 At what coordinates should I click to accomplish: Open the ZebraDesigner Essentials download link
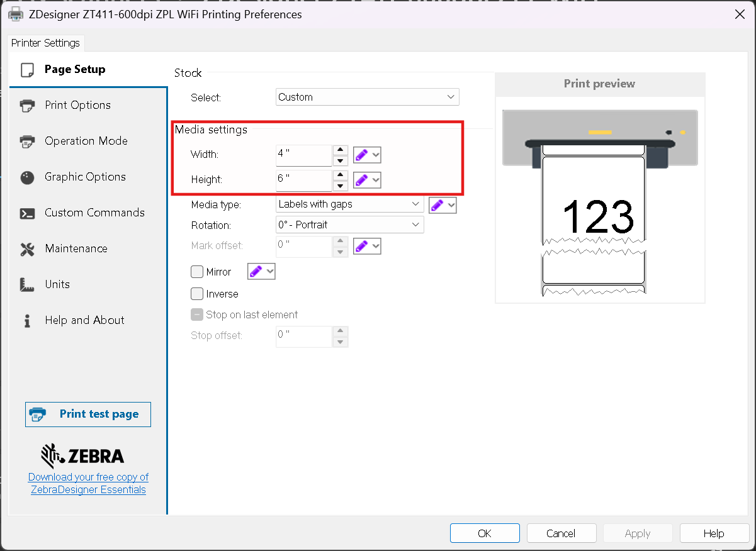(88, 483)
